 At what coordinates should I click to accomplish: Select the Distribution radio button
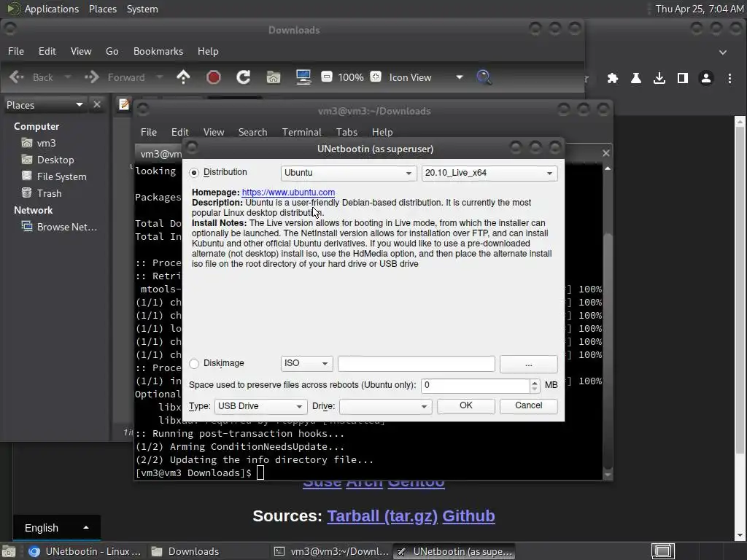coord(194,172)
